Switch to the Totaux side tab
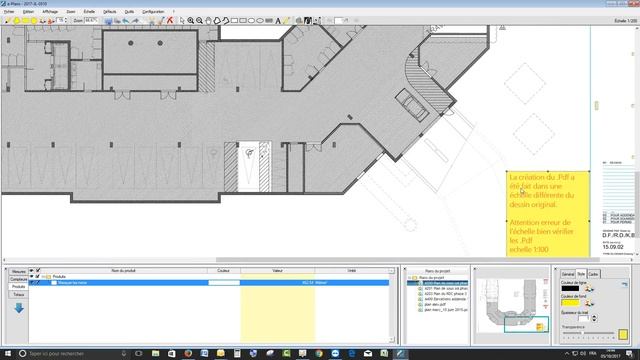 [18, 294]
